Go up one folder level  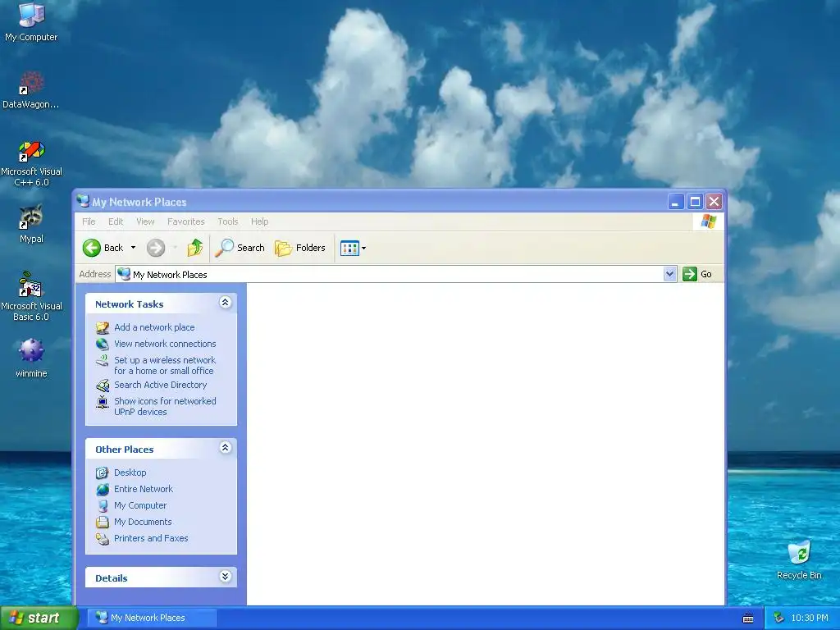[195, 248]
